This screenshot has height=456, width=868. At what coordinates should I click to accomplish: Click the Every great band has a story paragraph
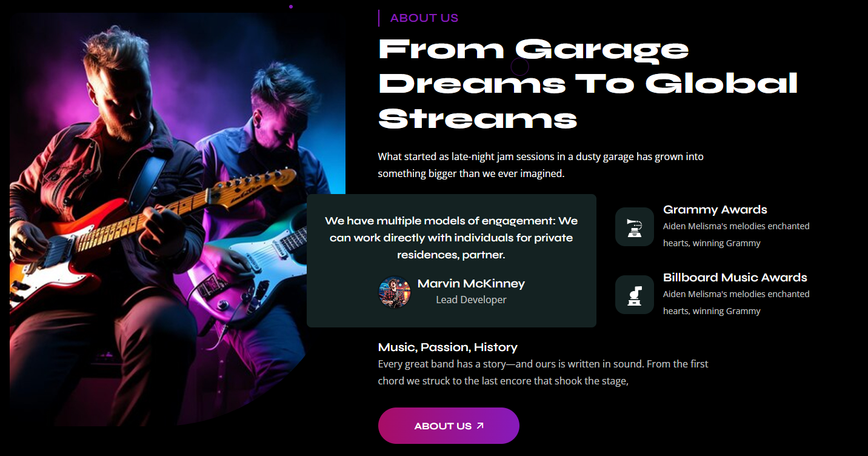[x=543, y=372]
